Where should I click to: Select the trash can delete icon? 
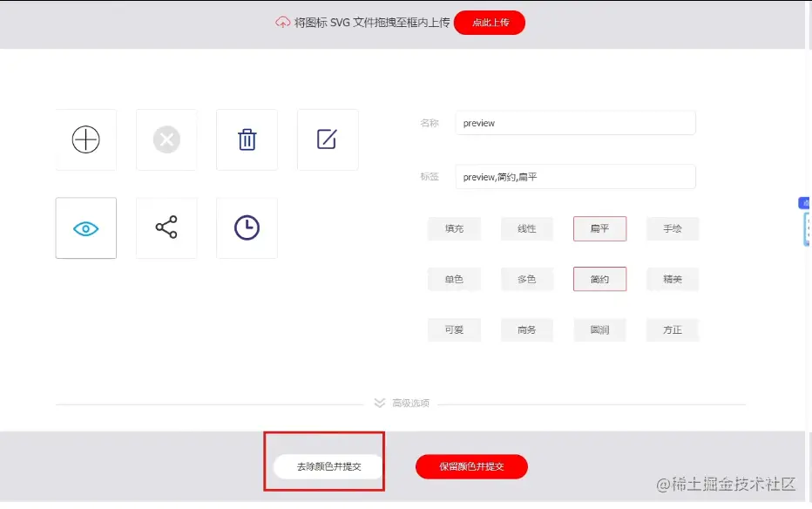click(x=247, y=139)
